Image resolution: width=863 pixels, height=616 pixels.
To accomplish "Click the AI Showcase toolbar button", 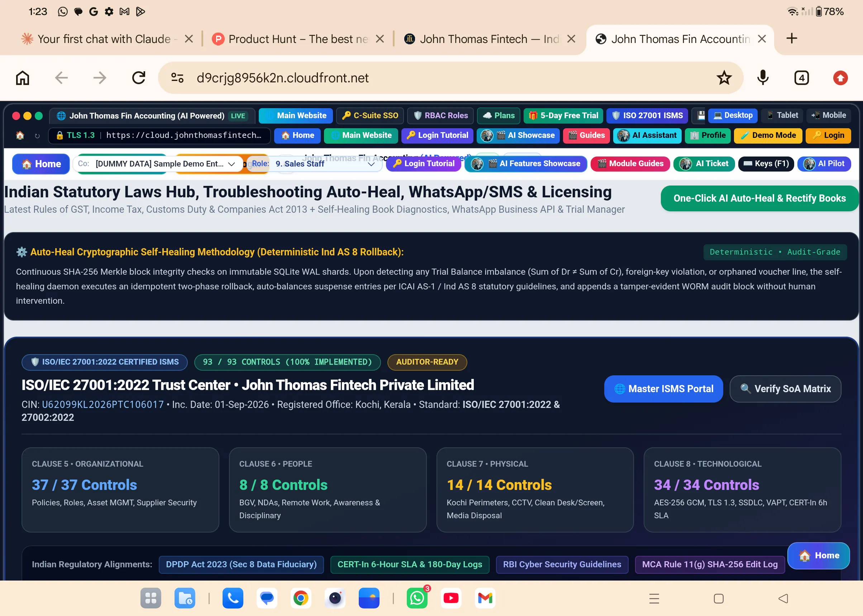I will (518, 135).
